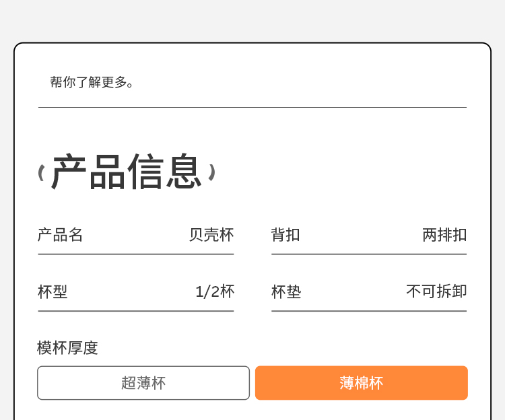This screenshot has width=505, height=420.
Task: Click the left bracket before 产品信息
Action: click(41, 173)
